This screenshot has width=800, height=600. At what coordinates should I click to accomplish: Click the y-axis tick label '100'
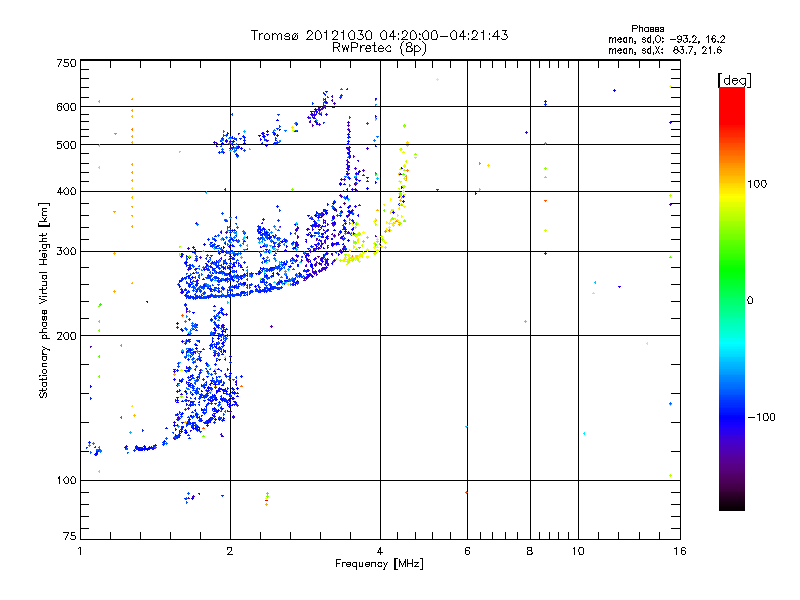[66, 480]
